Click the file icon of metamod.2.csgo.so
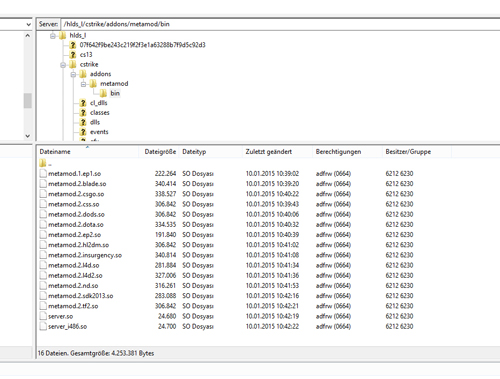Screen dimensions: 500x379 click(43, 194)
